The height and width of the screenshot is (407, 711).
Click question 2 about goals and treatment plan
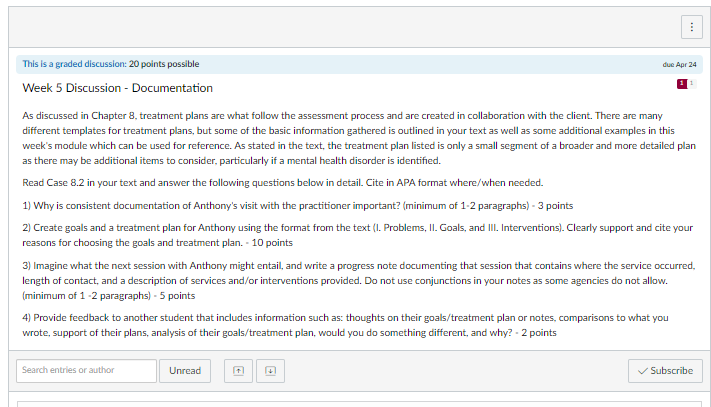click(x=358, y=235)
